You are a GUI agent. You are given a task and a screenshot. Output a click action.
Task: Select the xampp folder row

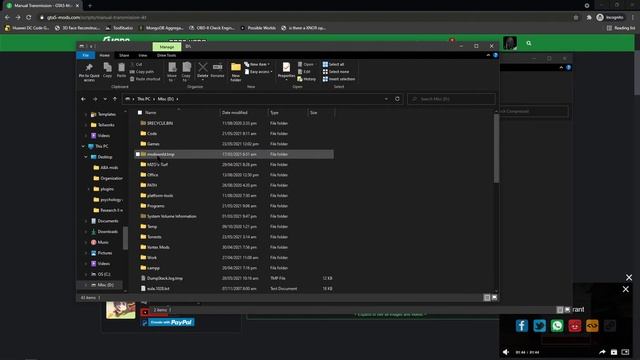pyautogui.click(x=234, y=268)
